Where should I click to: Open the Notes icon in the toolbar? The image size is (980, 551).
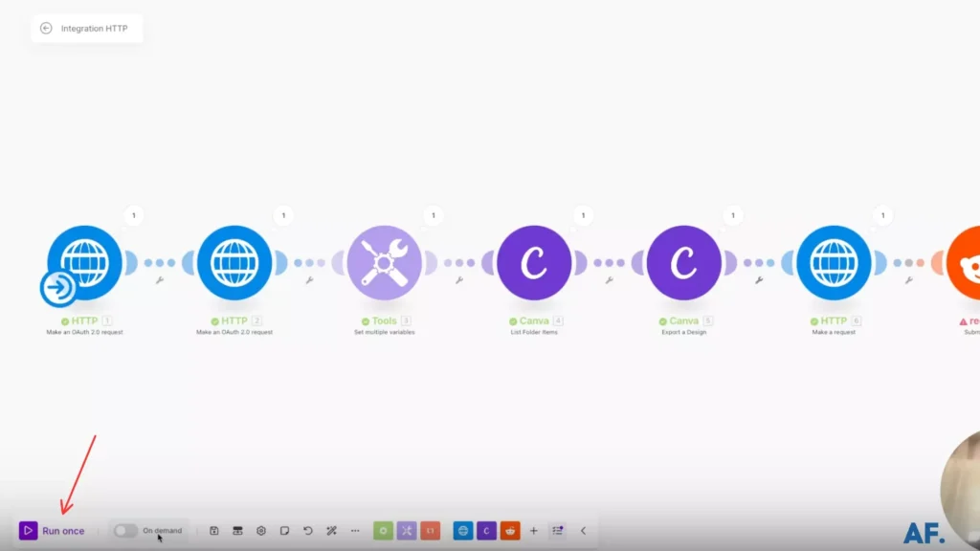coord(284,530)
